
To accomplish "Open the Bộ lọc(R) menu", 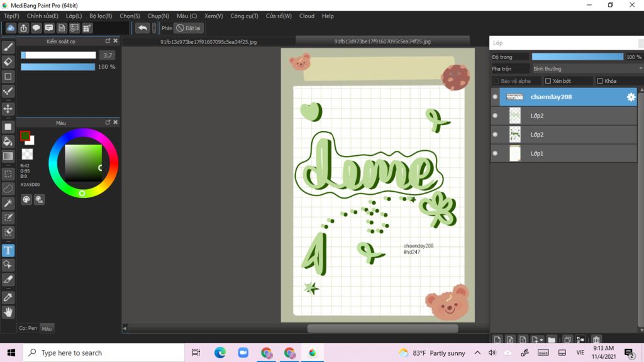I will pos(101,16).
